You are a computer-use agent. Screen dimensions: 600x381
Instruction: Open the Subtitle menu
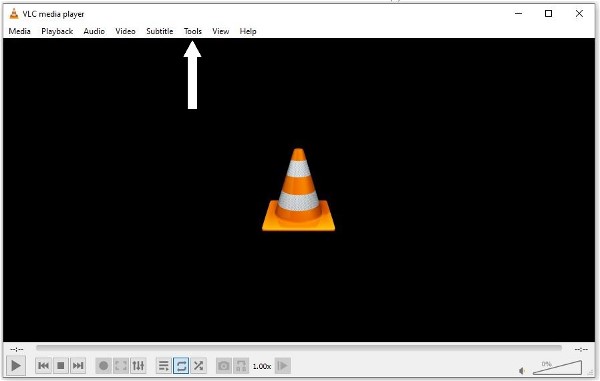[x=160, y=31]
